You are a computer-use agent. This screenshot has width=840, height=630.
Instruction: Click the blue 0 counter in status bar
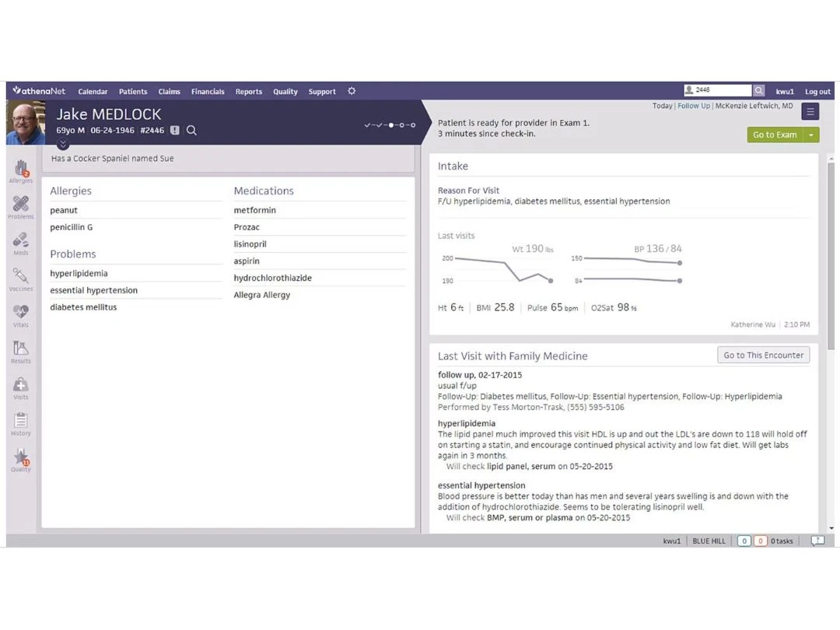744,541
